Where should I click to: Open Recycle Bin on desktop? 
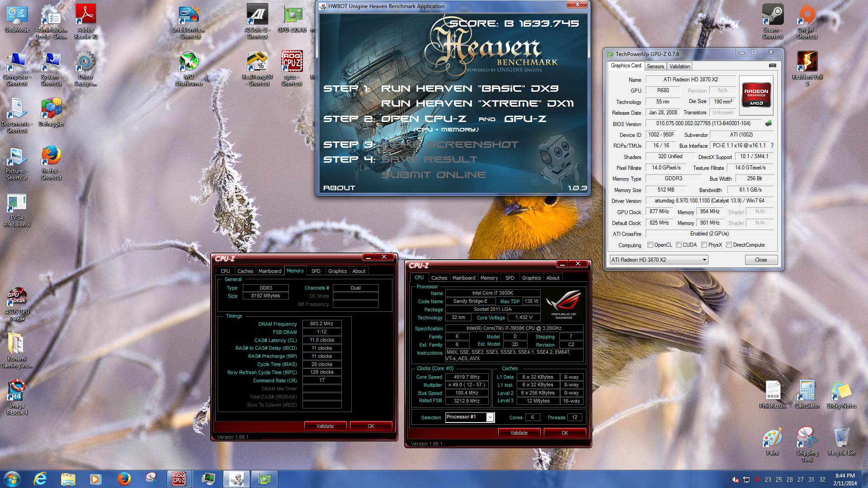pyautogui.click(x=841, y=441)
